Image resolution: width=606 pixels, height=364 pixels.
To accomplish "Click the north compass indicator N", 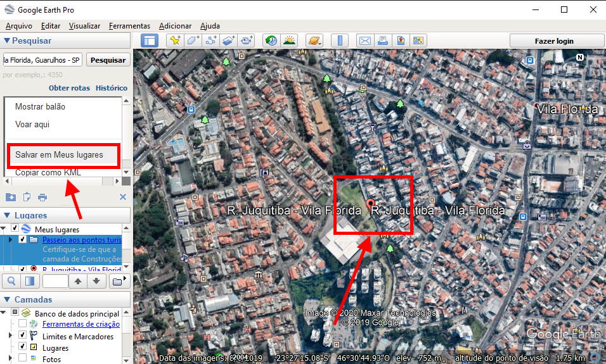I will pos(580,57).
